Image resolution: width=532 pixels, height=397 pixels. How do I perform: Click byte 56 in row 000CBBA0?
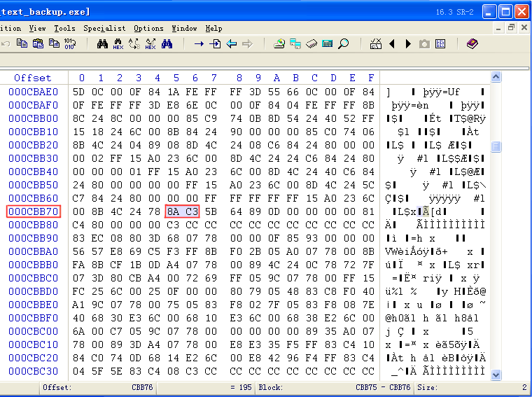click(x=78, y=251)
